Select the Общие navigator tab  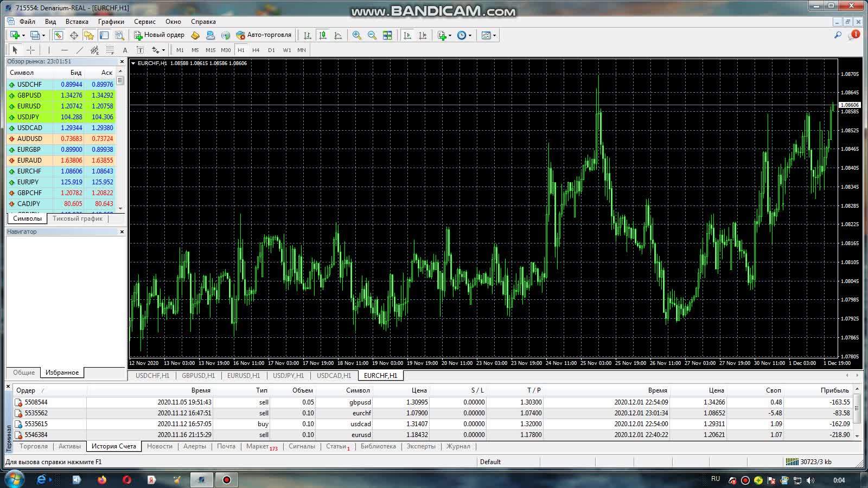[24, 373]
